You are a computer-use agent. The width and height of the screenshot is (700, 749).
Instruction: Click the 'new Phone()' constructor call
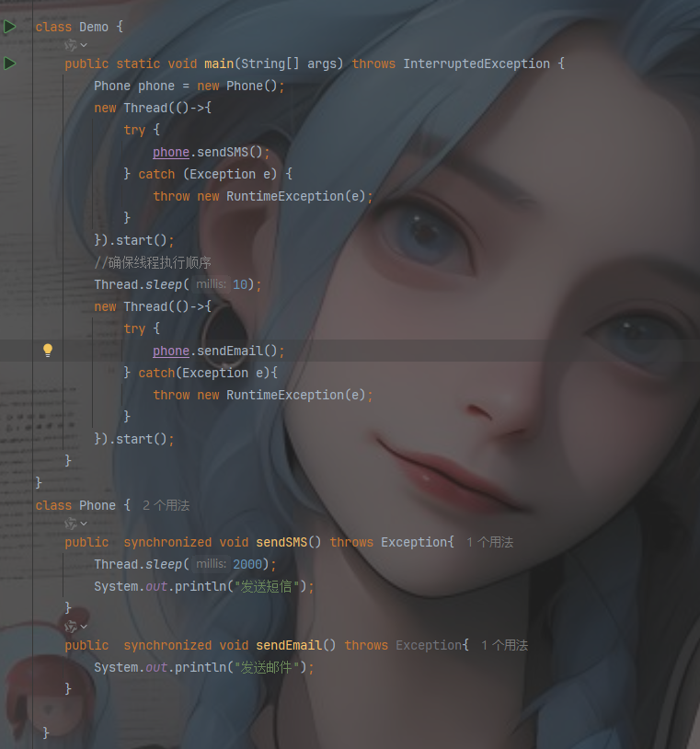click(x=237, y=86)
